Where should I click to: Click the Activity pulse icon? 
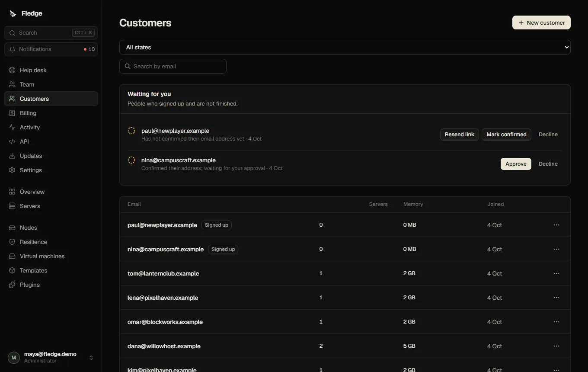point(12,127)
